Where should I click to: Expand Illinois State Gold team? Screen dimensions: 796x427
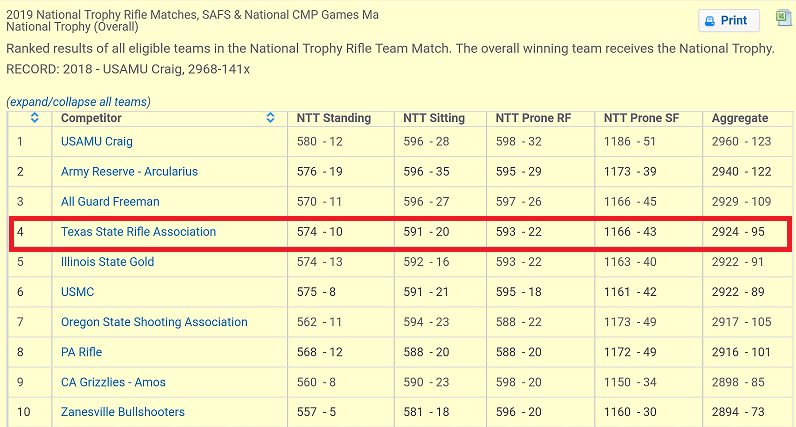pyautogui.click(x=107, y=261)
